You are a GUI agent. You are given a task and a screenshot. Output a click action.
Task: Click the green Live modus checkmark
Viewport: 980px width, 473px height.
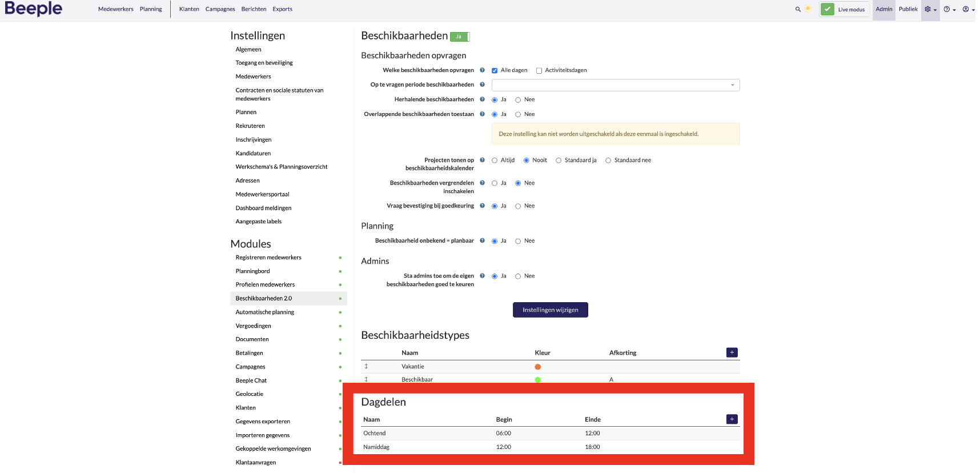pyautogui.click(x=827, y=9)
